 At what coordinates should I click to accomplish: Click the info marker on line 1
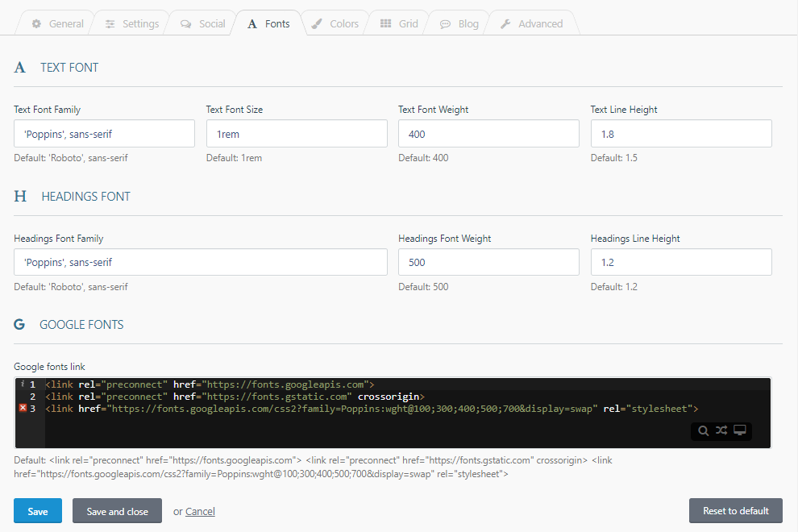tap(23, 384)
